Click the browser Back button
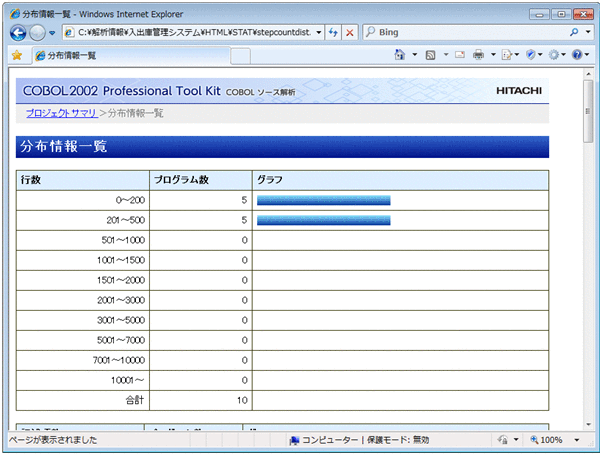Image resolution: width=603 pixels, height=456 pixels. point(18,33)
